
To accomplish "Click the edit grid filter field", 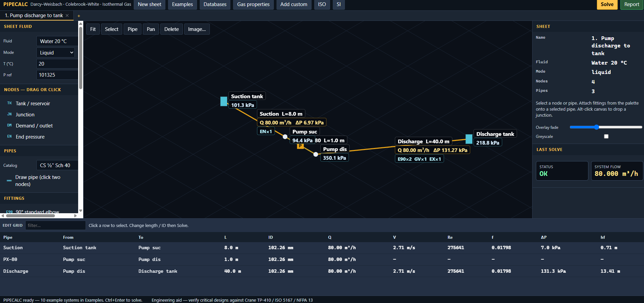I will click(x=55, y=225).
